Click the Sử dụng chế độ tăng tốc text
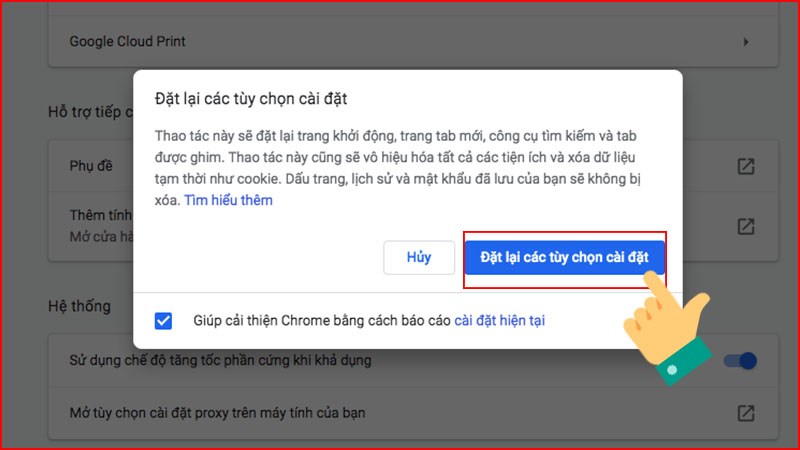Screen dimensions: 800x450 tap(220, 361)
